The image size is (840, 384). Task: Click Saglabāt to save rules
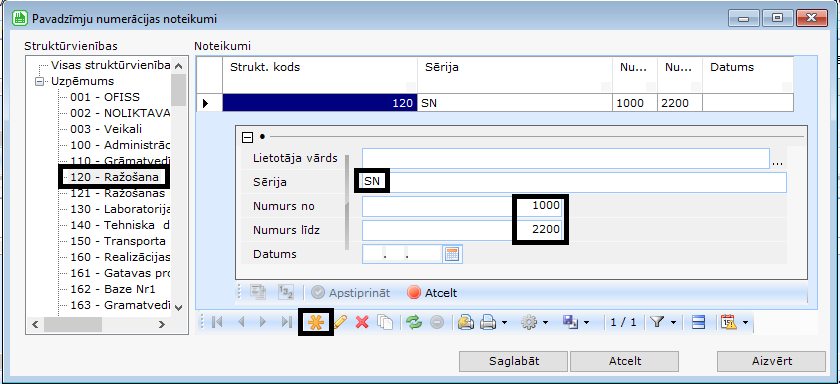514,361
